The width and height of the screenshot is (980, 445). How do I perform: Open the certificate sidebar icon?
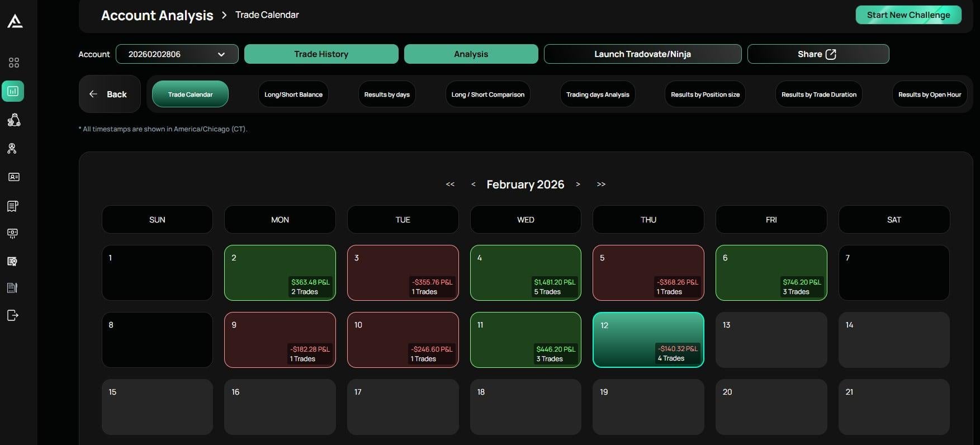(x=12, y=261)
